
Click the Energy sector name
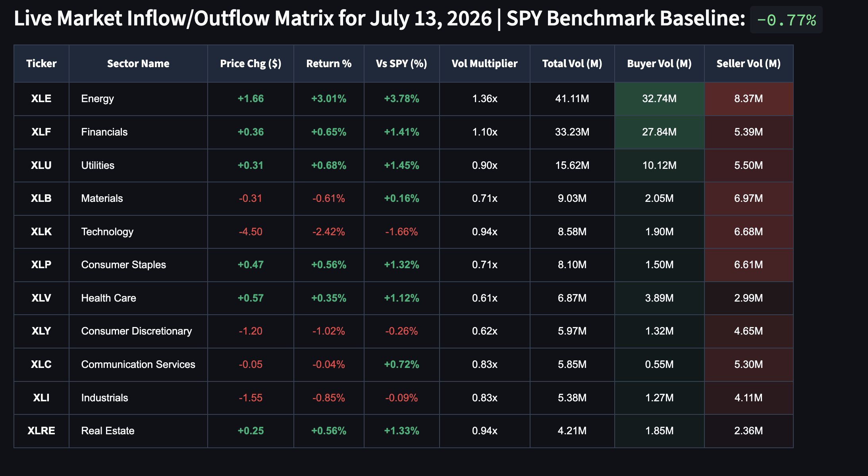(97, 99)
